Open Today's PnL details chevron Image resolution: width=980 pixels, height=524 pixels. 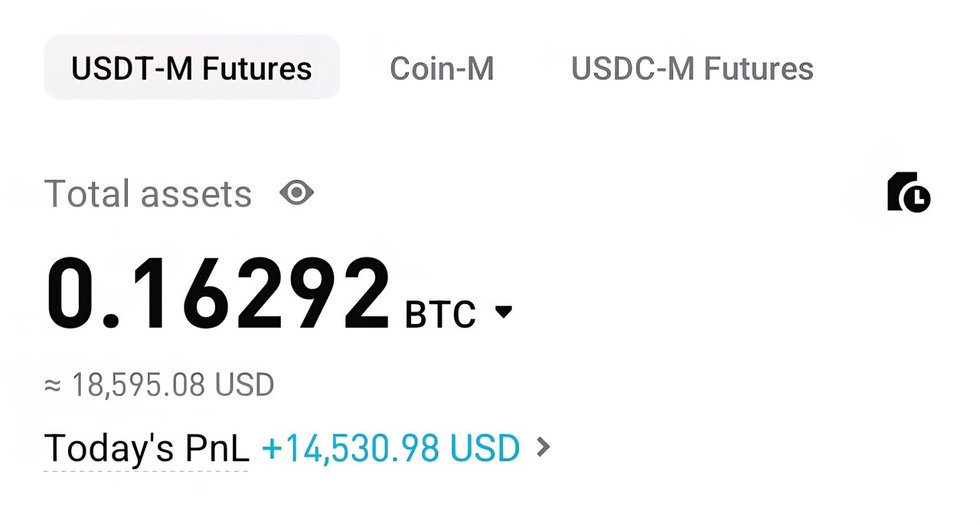tap(544, 447)
